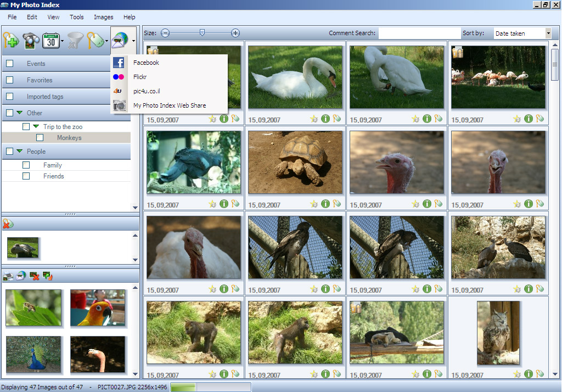The width and height of the screenshot is (562, 392).
Task: Click the minus button to shrink thumbnails
Action: pos(165,33)
